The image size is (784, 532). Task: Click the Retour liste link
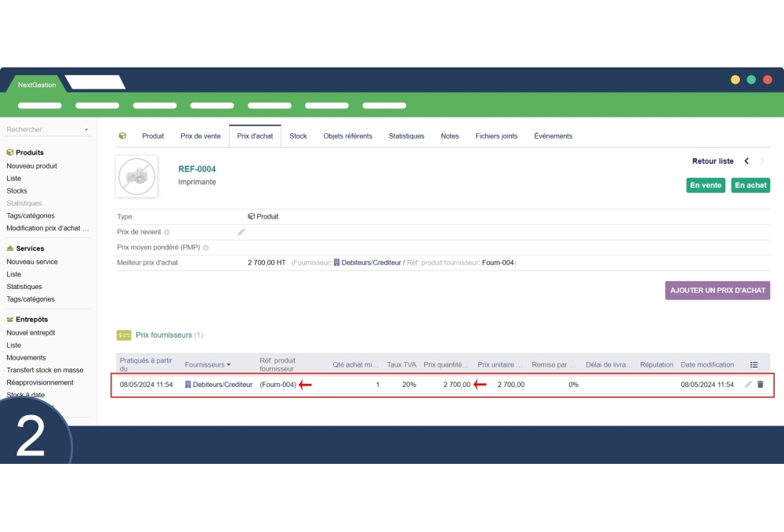[x=713, y=161]
